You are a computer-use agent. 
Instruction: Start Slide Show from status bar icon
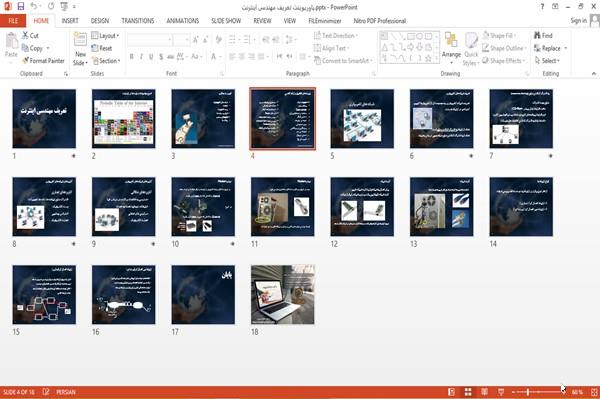(x=501, y=392)
